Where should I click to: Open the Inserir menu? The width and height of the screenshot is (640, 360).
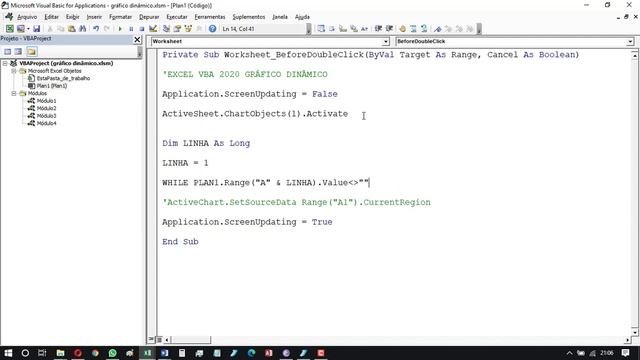pos(94,17)
